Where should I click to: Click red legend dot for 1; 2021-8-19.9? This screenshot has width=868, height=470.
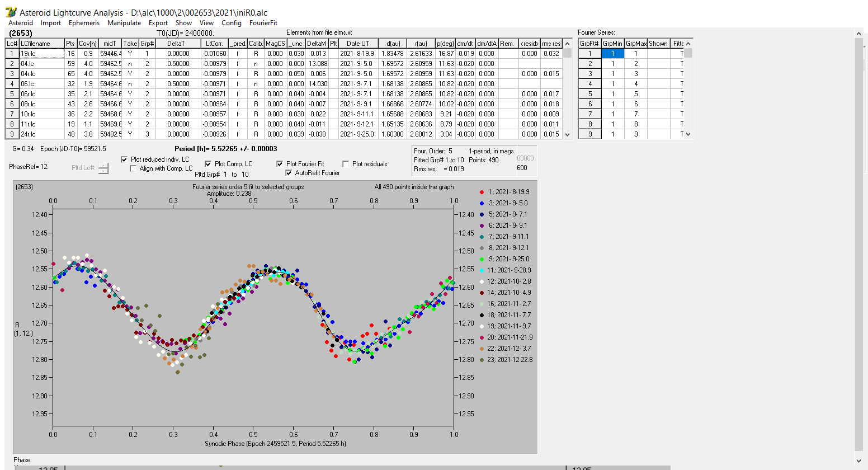[482, 192]
